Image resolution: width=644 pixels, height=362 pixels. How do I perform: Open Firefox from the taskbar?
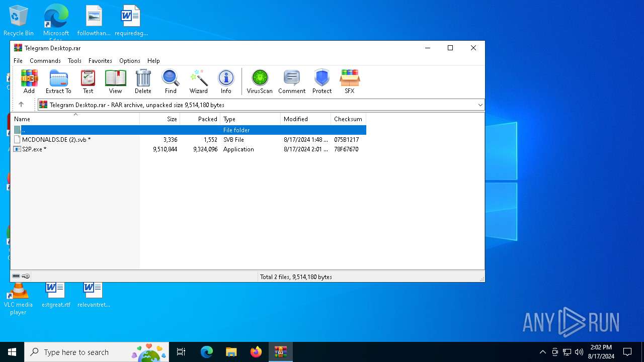pos(256,352)
